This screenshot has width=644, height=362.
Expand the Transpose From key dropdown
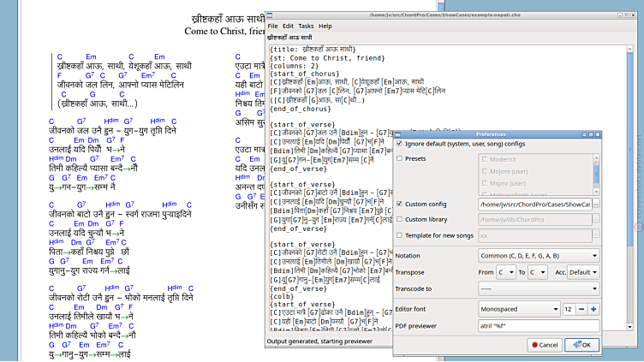point(507,272)
